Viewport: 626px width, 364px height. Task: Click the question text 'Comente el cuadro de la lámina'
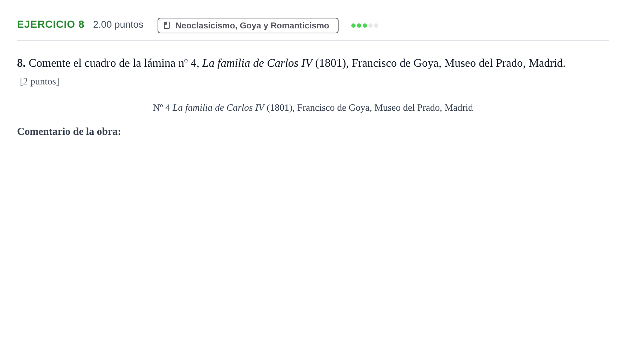click(103, 63)
